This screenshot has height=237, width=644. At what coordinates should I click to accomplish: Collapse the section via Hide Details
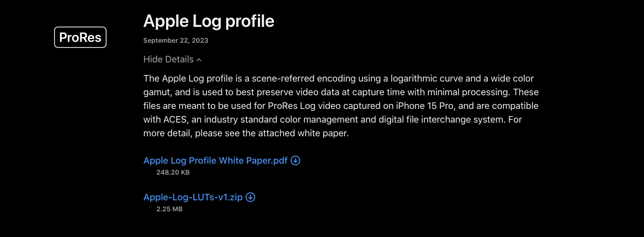(173, 59)
